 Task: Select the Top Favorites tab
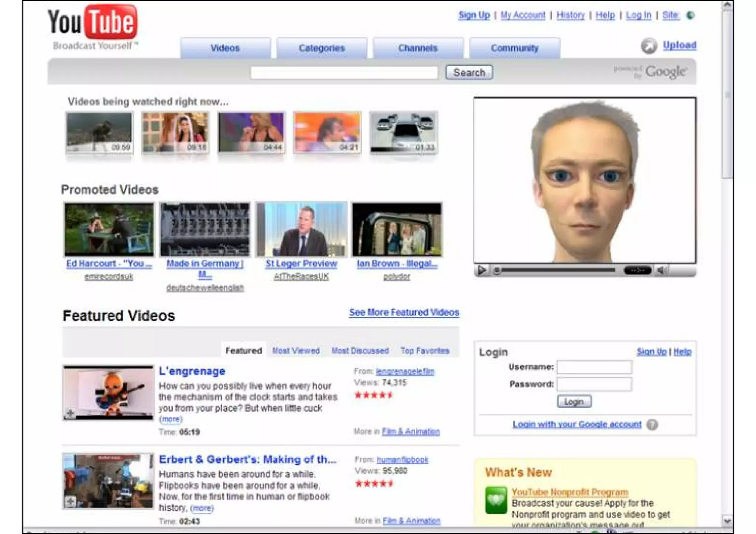425,351
